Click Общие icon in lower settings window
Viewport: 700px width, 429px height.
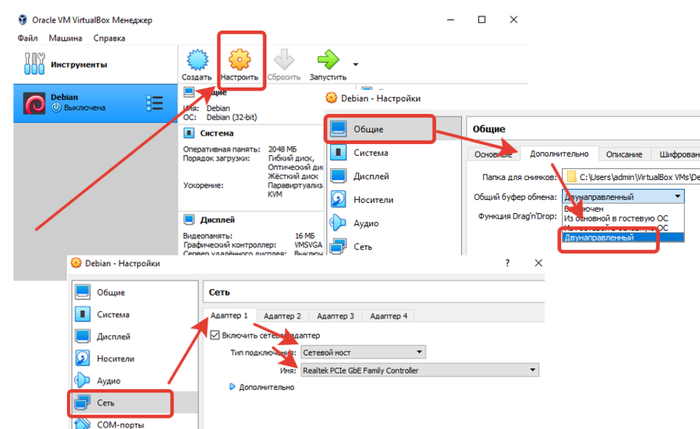click(83, 292)
